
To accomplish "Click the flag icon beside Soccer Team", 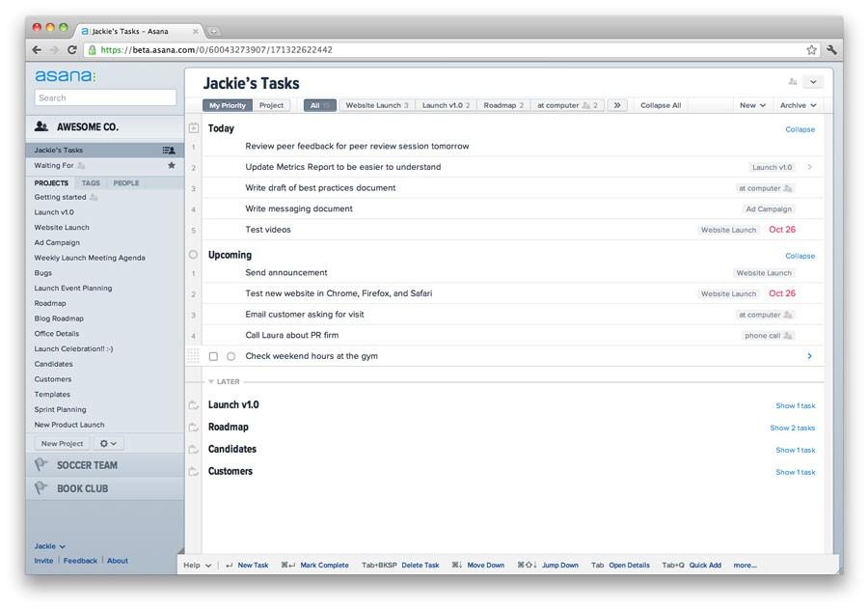I will click(41, 465).
